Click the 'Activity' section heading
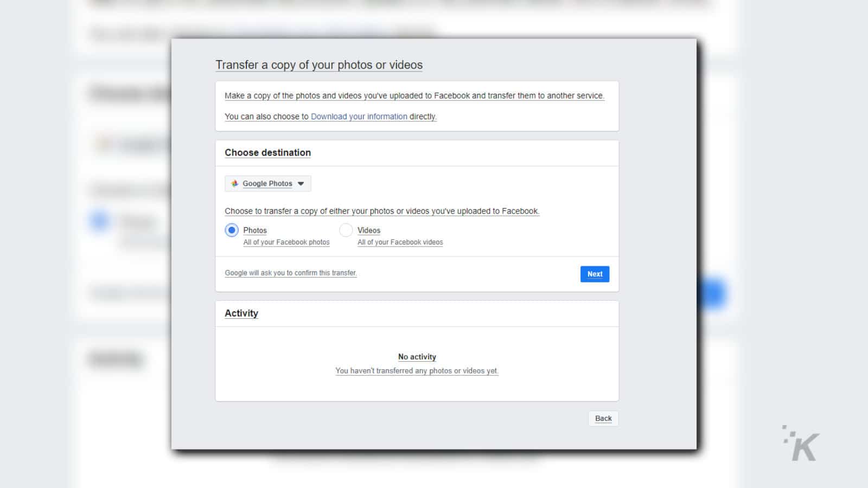 (x=241, y=313)
